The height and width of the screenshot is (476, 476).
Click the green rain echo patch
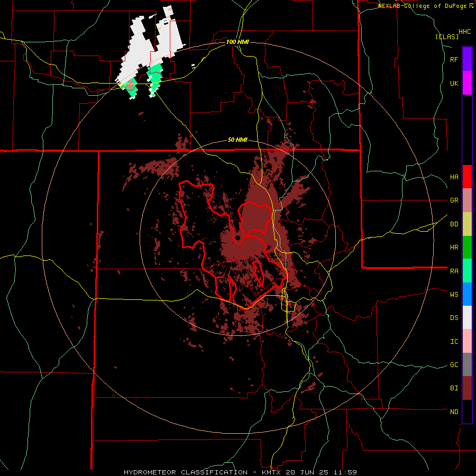(x=155, y=78)
